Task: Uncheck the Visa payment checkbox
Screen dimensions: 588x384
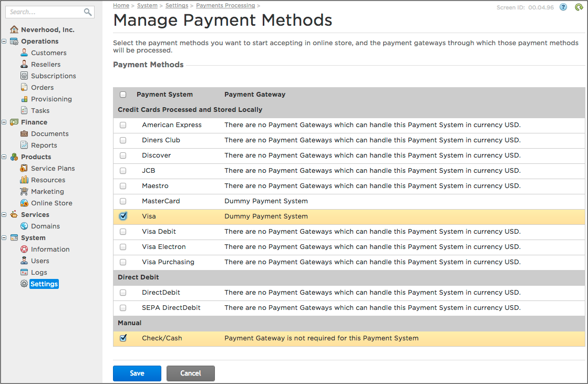Action: 123,216
